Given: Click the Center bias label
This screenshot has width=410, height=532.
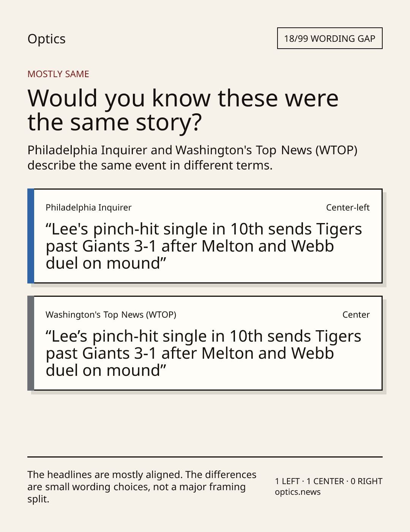Looking at the screenshot, I should point(356,315).
